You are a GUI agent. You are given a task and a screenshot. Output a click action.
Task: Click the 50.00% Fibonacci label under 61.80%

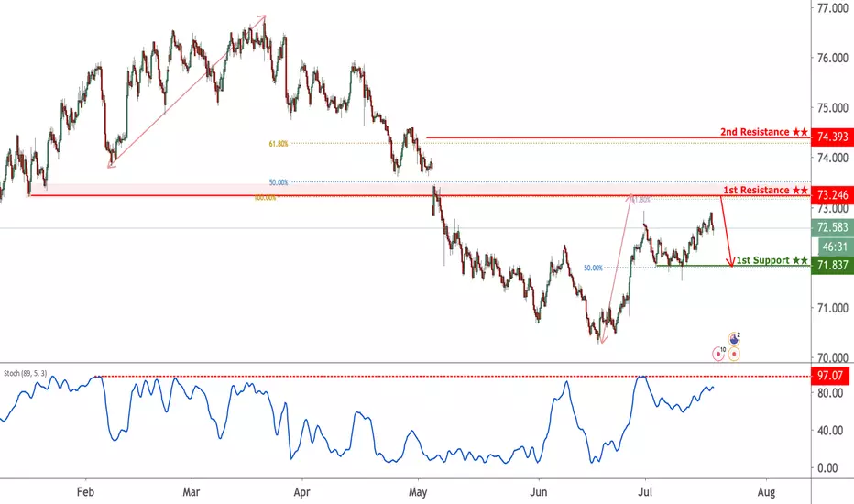(279, 182)
